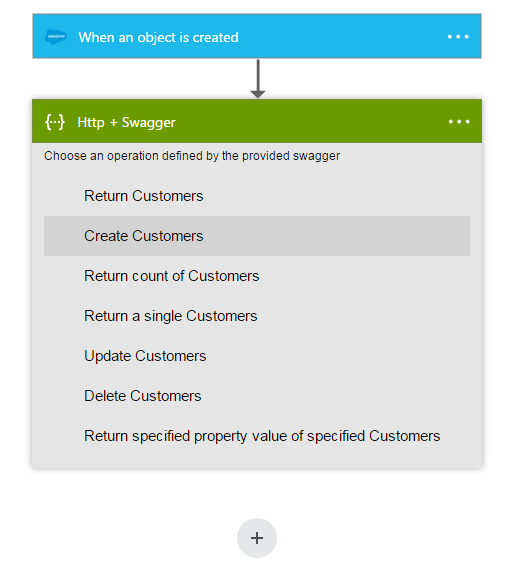Click the Salesforce cloud icon on trigger card
The width and height of the screenshot is (510, 568).
(x=55, y=37)
